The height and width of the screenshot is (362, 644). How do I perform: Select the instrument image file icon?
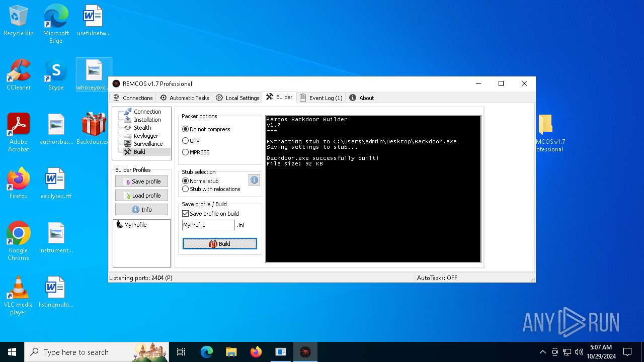pyautogui.click(x=56, y=238)
